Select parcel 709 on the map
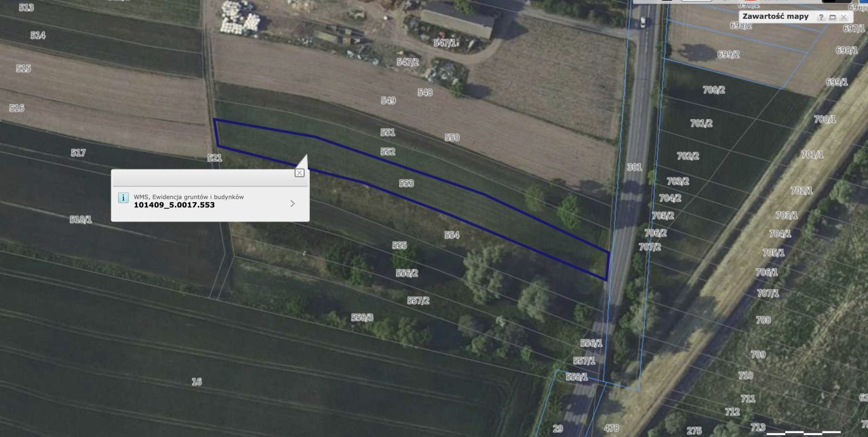 pos(758,354)
